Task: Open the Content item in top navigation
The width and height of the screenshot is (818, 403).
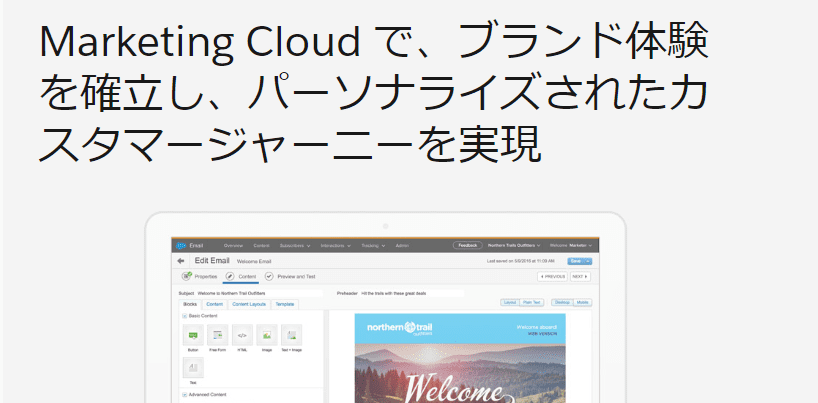Action: pos(261,245)
